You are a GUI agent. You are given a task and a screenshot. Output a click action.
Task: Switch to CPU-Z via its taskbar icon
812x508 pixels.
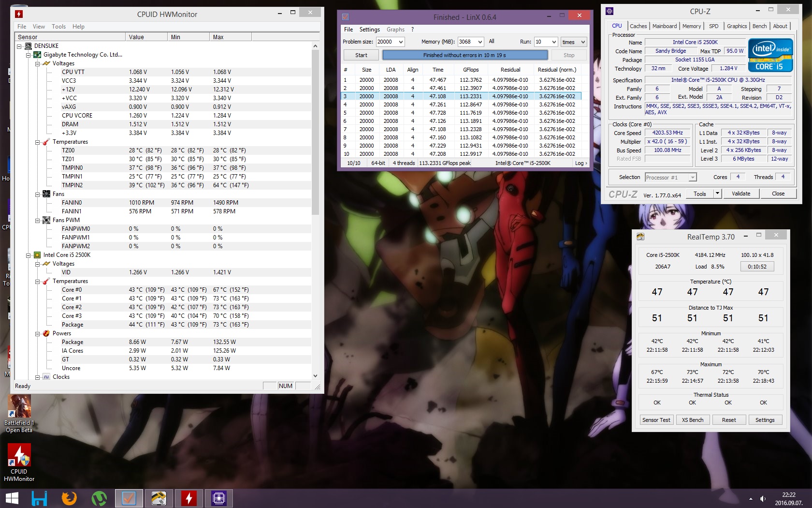219,498
